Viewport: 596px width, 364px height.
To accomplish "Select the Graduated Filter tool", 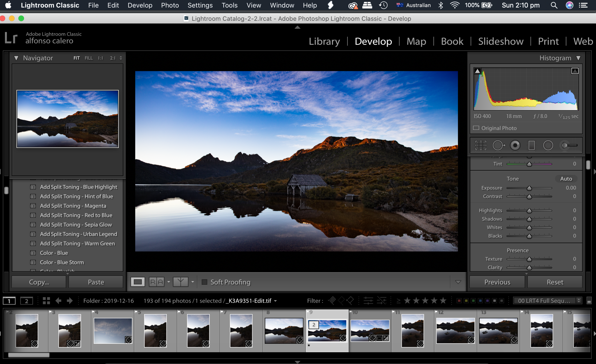I will (531, 145).
